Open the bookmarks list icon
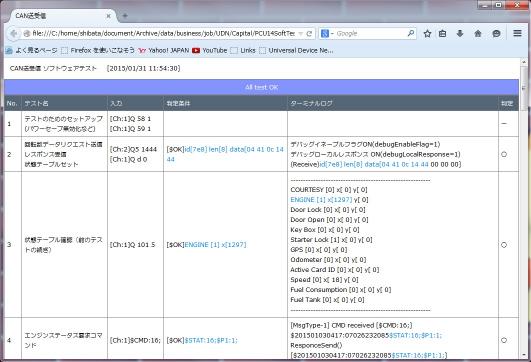Viewport: 531px width, 362px height. click(442, 34)
